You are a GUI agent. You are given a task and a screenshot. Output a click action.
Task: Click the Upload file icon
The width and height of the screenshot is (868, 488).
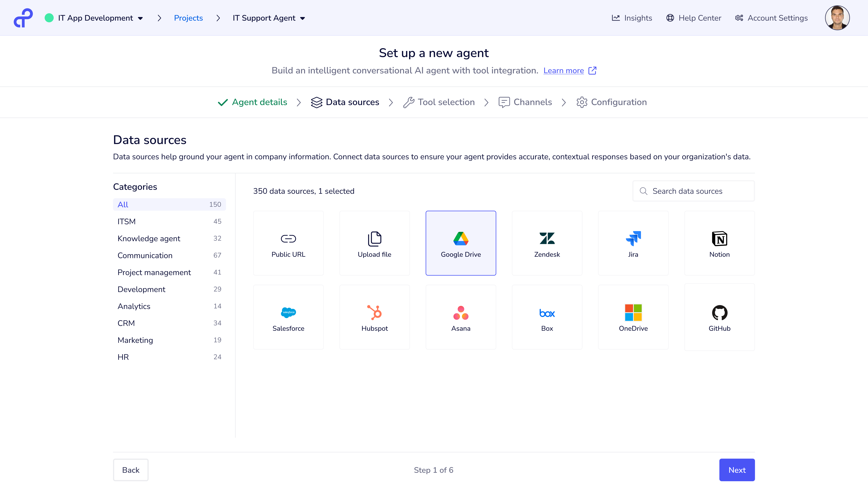[374, 238]
